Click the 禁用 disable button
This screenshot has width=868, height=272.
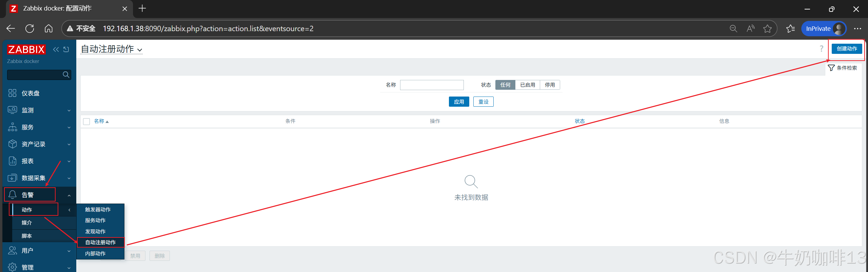(135, 256)
